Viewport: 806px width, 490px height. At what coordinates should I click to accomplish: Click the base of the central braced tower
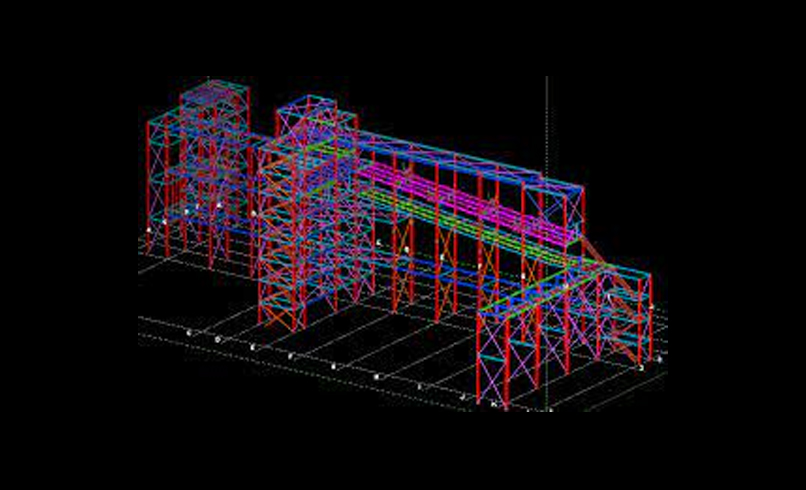pyautogui.click(x=283, y=322)
